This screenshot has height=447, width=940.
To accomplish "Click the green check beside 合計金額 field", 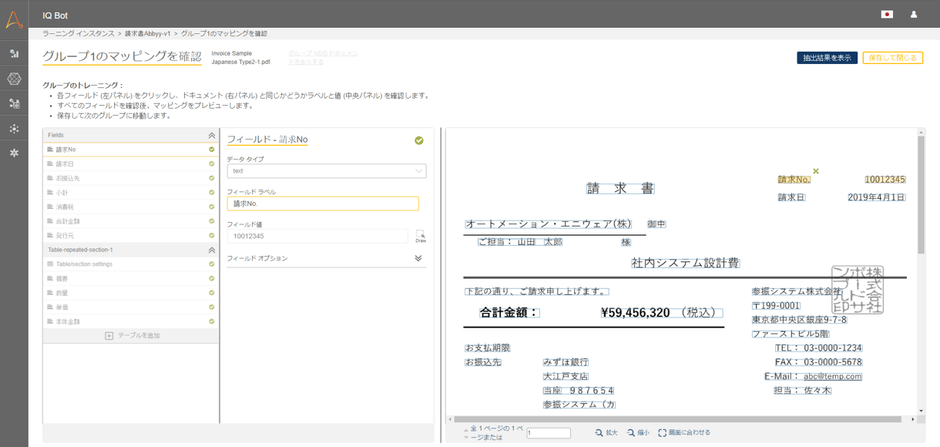I will pos(212,221).
